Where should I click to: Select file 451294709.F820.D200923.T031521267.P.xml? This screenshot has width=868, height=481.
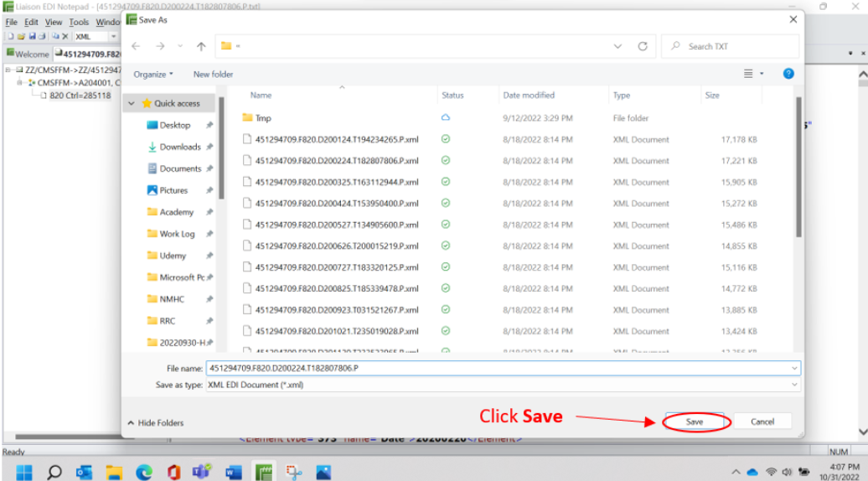[336, 310]
